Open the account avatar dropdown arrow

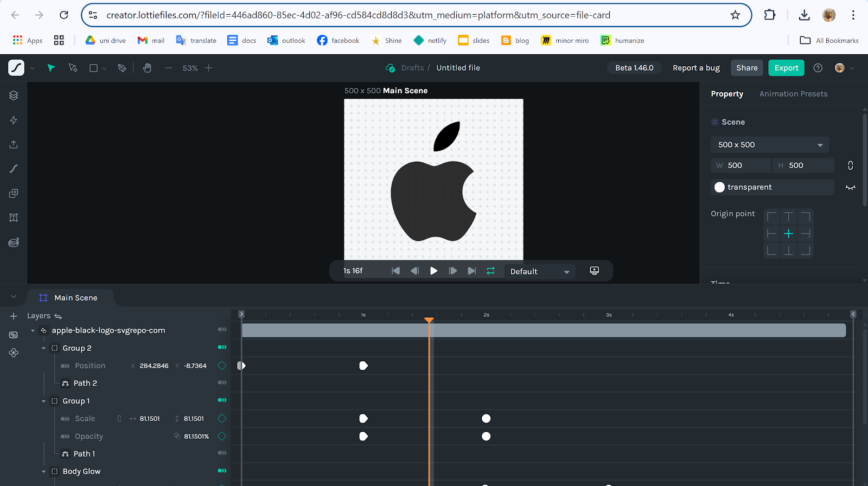coord(852,68)
